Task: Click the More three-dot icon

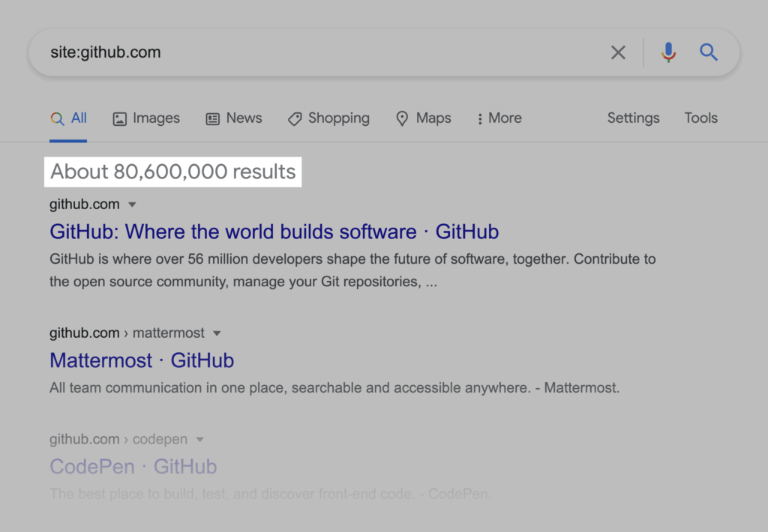Action: tap(480, 118)
